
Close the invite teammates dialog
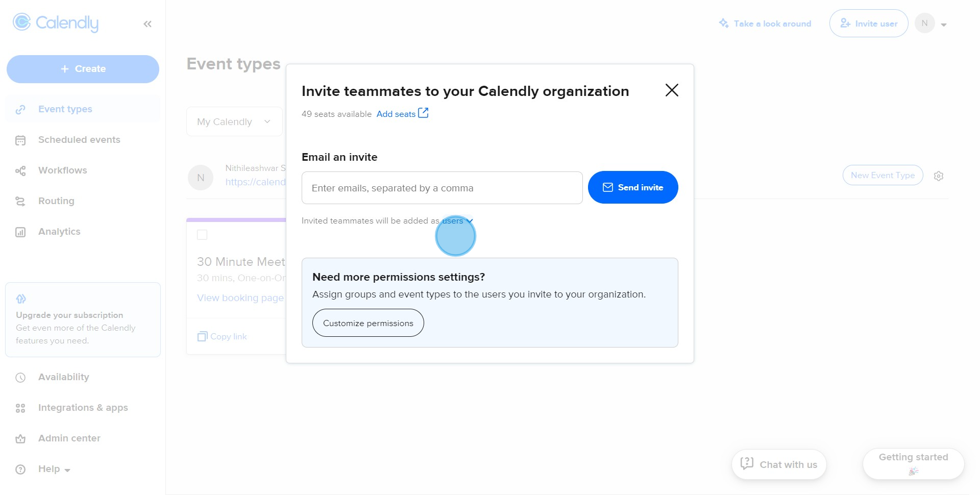tap(672, 90)
